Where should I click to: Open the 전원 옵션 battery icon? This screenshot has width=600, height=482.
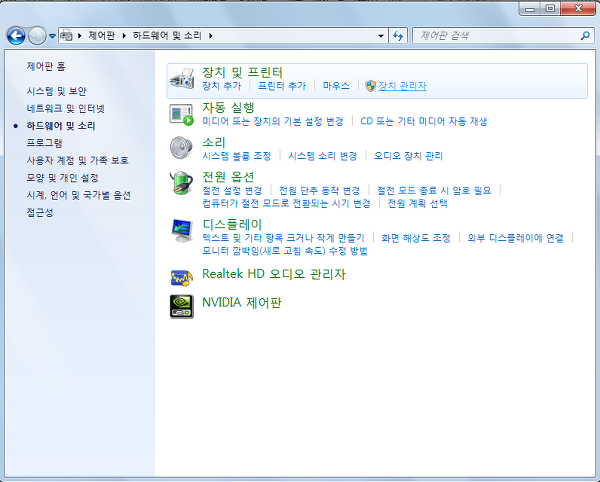[x=182, y=183]
